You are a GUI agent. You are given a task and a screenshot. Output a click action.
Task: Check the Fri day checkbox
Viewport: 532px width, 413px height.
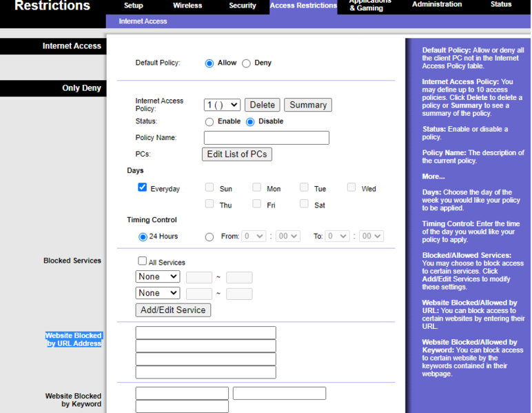257,203
